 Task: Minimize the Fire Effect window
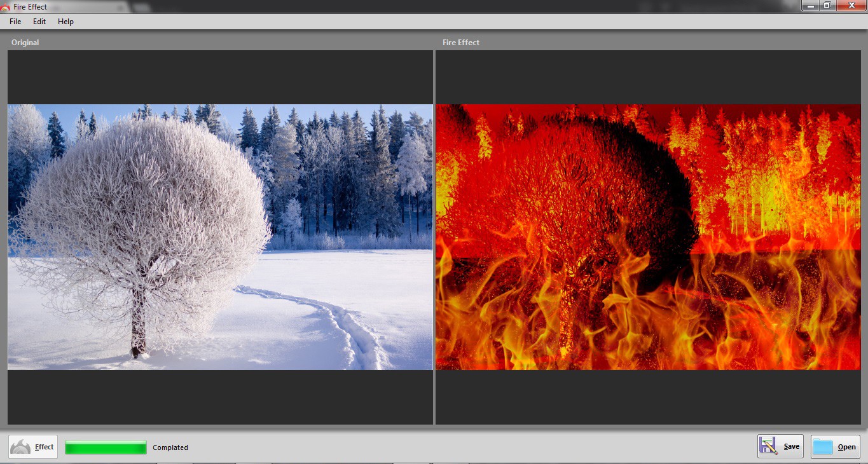click(810, 6)
